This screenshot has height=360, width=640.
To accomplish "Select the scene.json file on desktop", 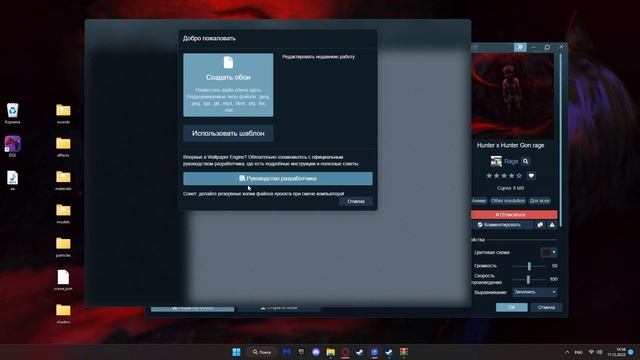I will point(63,280).
